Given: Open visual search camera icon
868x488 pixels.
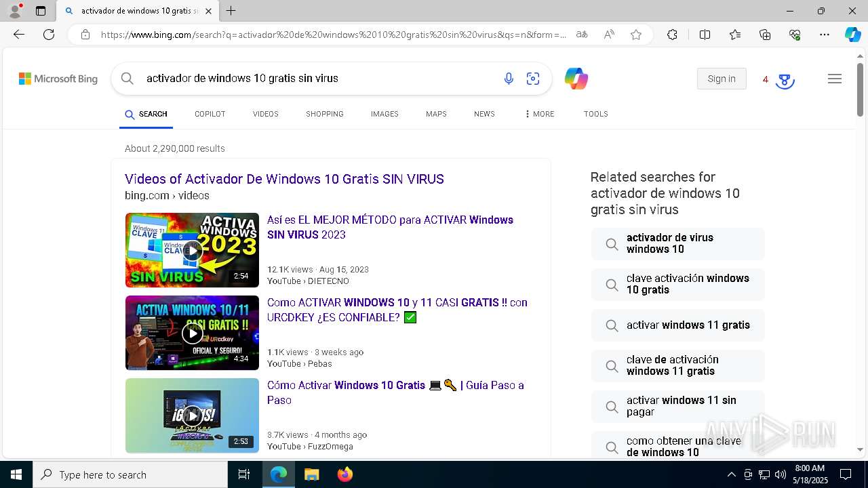Looking at the screenshot, I should click(x=533, y=79).
